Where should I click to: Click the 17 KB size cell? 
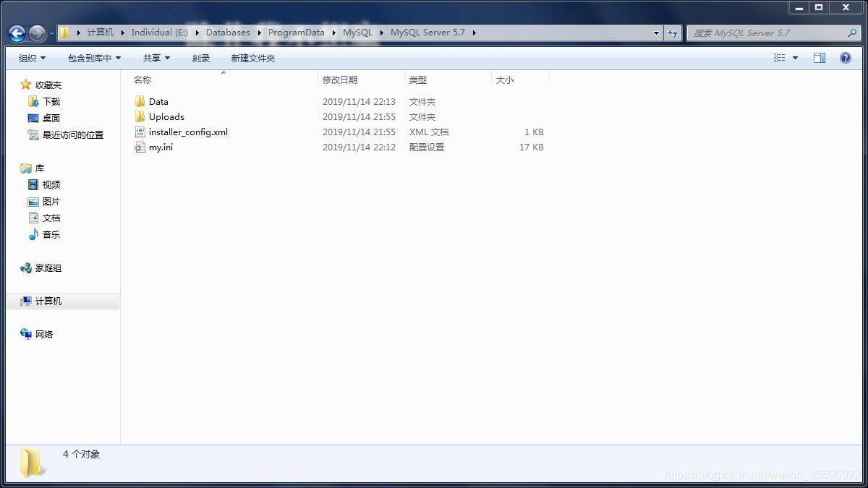532,147
